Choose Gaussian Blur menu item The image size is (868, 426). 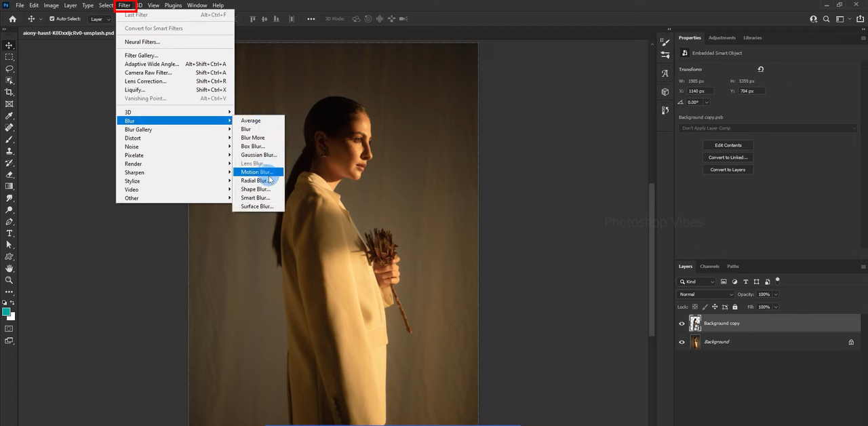click(x=258, y=155)
